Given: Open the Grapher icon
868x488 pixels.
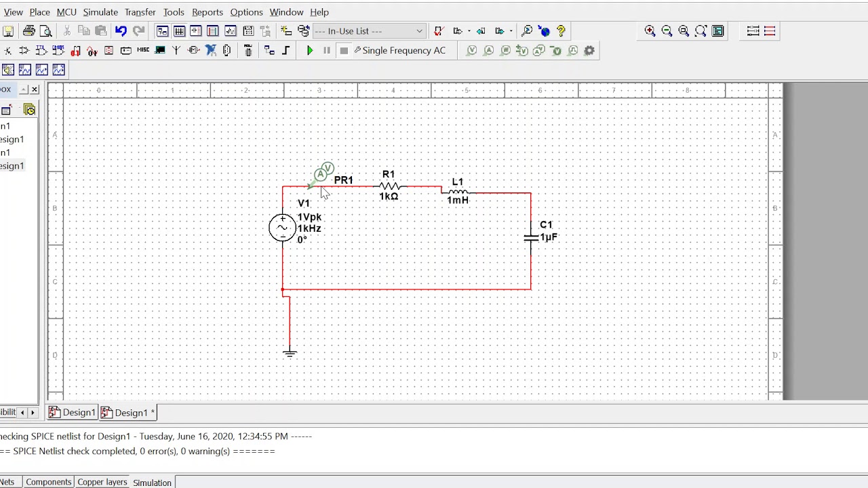Looking at the screenshot, I should pyautogui.click(x=231, y=31).
